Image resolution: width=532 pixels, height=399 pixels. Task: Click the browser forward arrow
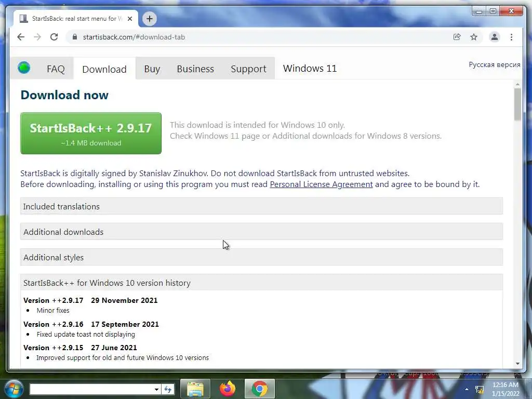click(37, 37)
